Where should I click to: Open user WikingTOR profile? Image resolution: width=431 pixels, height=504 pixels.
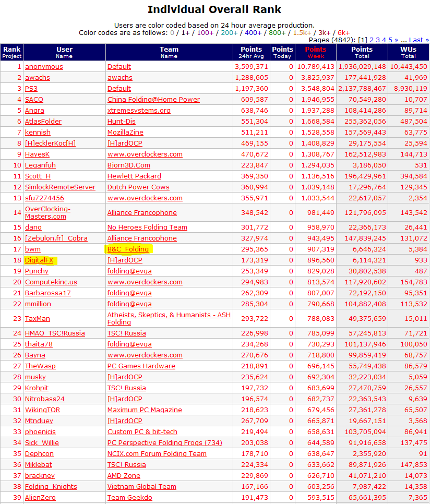pos(42,410)
